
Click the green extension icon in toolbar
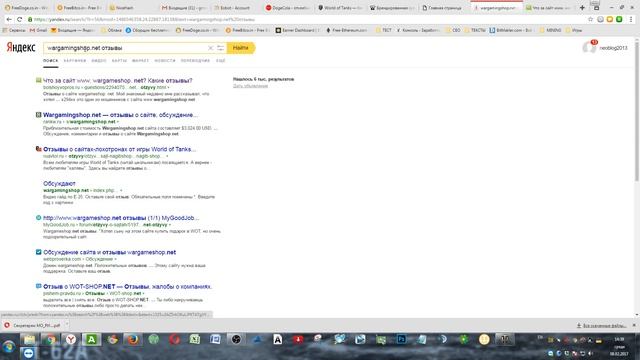(x=619, y=19)
